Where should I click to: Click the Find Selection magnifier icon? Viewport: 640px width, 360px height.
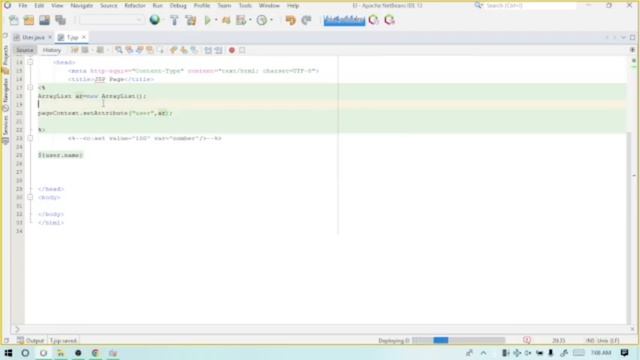tap(119, 50)
